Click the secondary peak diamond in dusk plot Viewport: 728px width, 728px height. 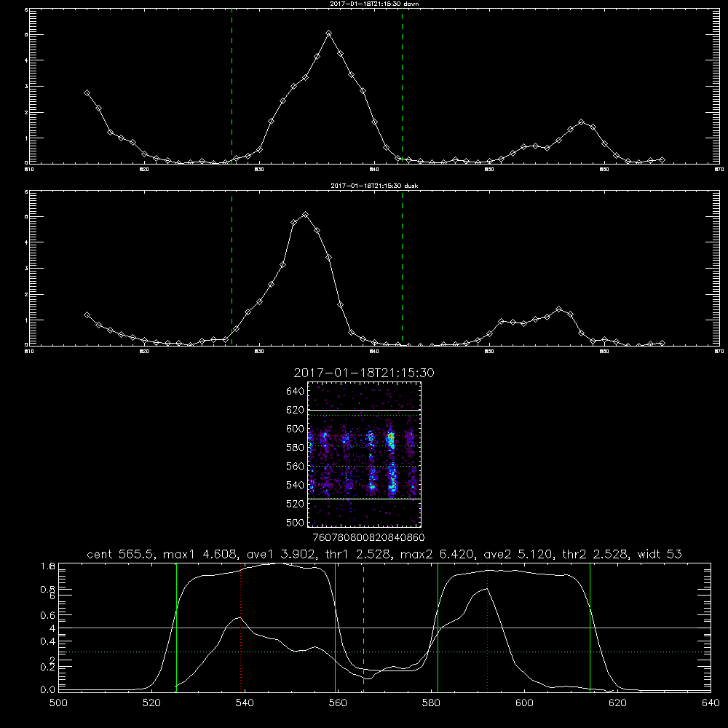coord(559,309)
